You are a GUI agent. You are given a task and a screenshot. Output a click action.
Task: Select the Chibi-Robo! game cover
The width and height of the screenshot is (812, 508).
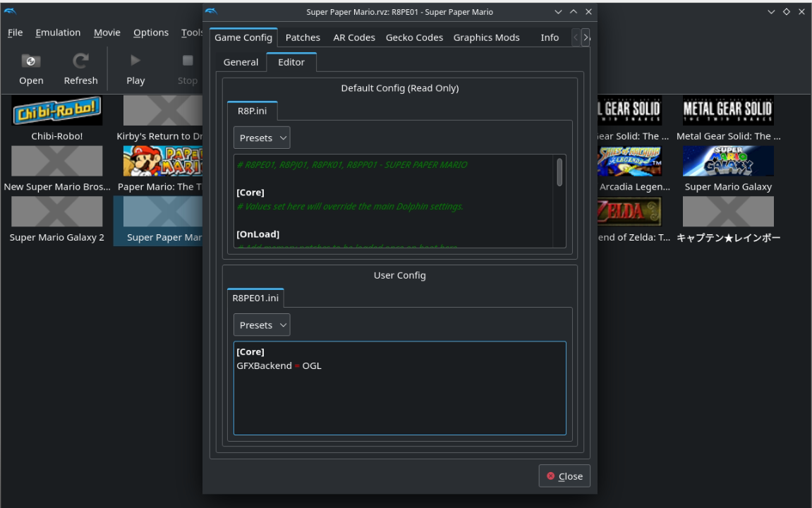tap(57, 110)
